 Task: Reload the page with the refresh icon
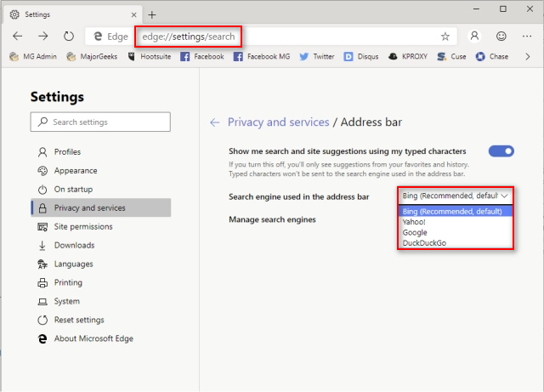(69, 36)
